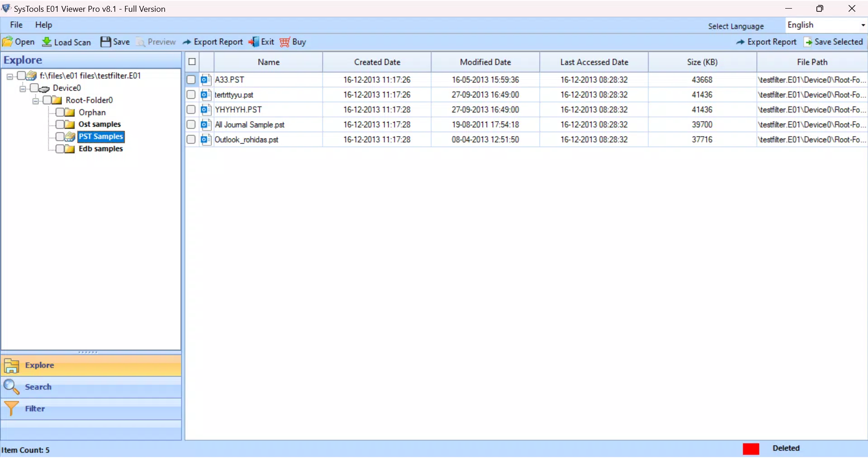Sort by the Size (KB) column header
Viewport: 868px width, 458px height.
click(x=702, y=62)
